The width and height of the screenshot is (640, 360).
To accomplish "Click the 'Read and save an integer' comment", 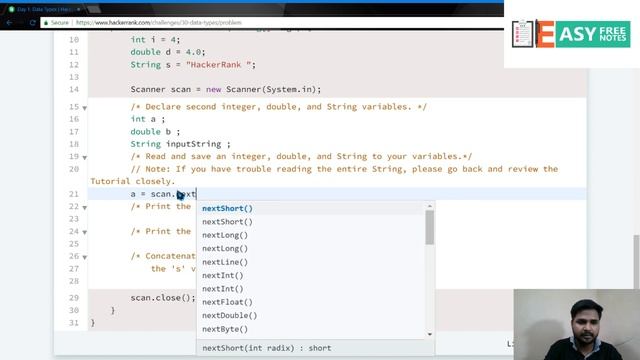I will tap(301, 156).
